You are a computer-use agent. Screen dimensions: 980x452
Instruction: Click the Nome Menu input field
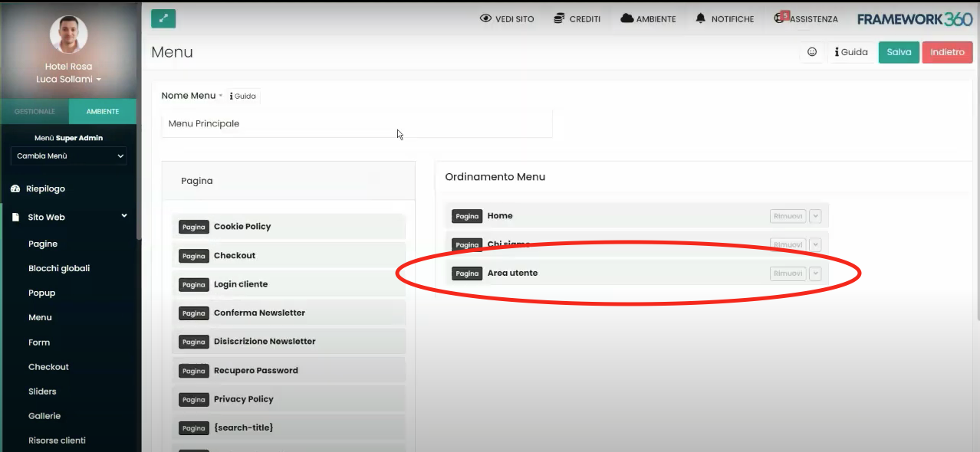pos(357,123)
